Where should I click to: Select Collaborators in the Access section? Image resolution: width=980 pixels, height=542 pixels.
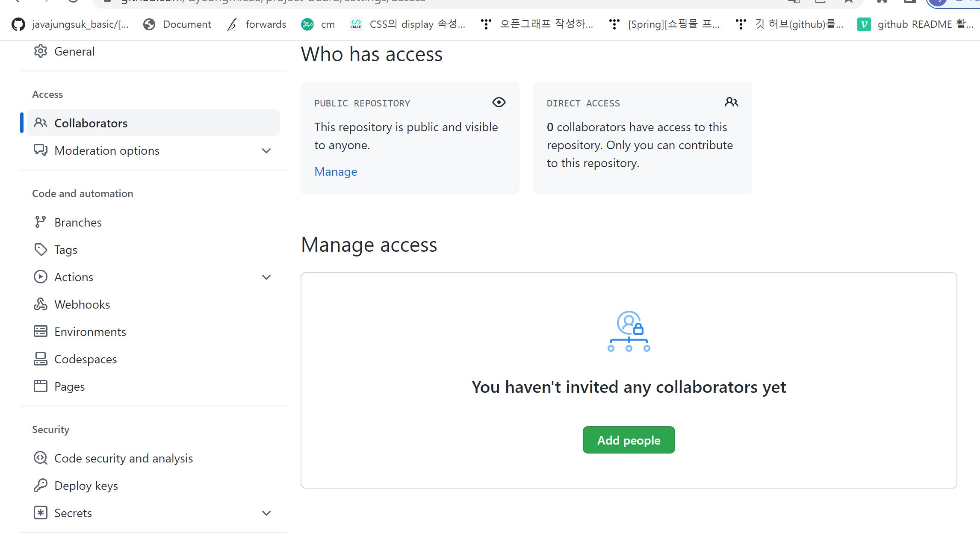coord(91,123)
